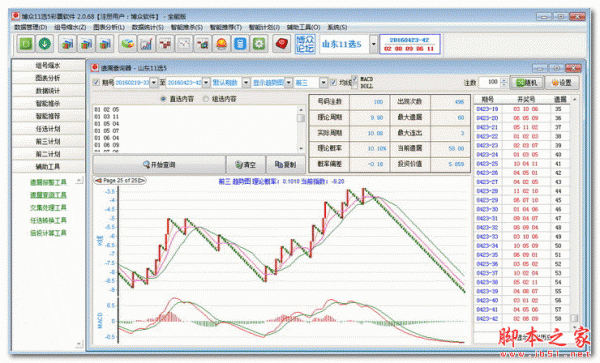Open the 智能推荐(T) menu
This screenshot has height=363, width=600.
tap(226, 28)
